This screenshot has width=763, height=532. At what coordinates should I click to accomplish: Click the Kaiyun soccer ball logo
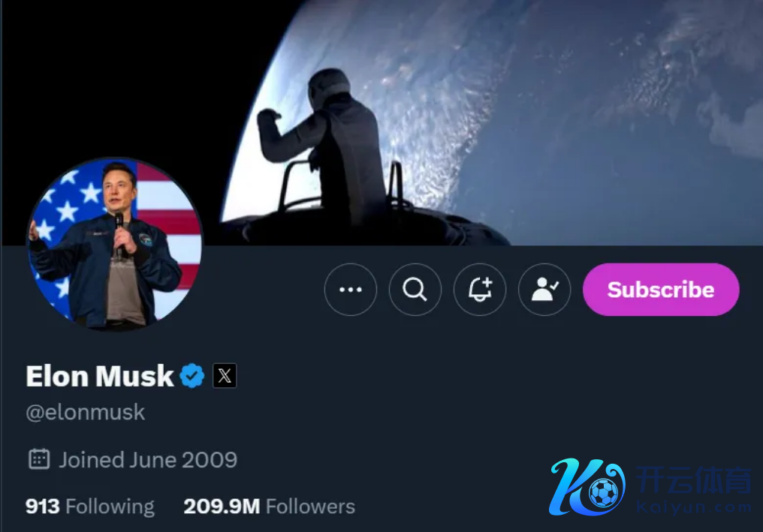point(588,488)
